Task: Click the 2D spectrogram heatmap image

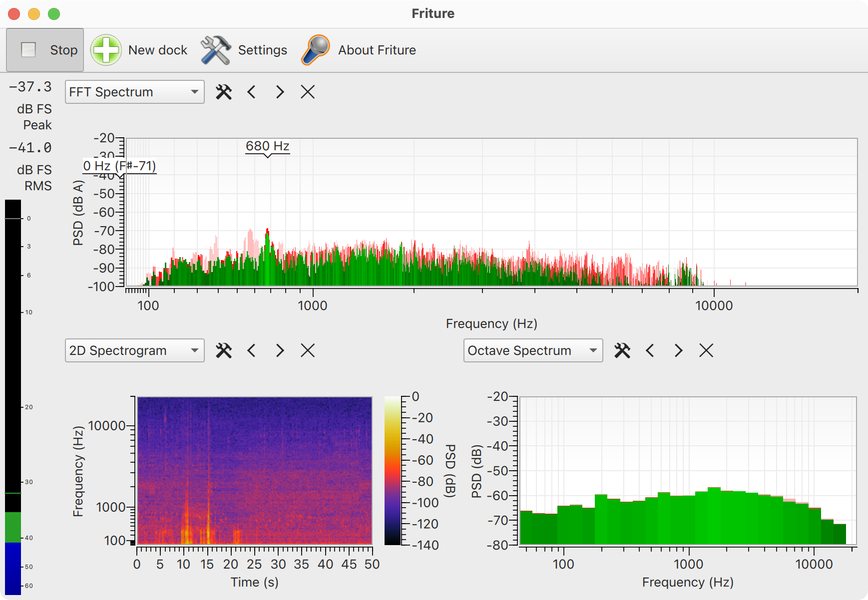Action: pyautogui.click(x=255, y=471)
